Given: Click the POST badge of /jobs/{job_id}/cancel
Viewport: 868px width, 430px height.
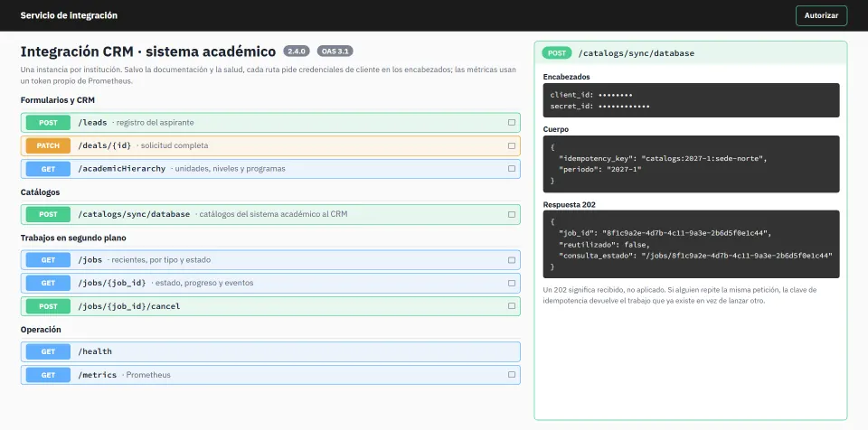Looking at the screenshot, I should pos(48,306).
